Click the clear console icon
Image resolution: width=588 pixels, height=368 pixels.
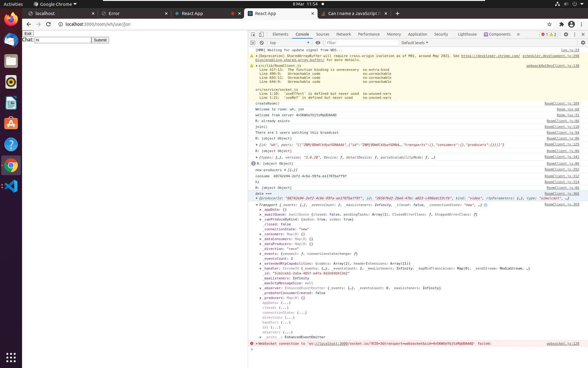(262, 43)
